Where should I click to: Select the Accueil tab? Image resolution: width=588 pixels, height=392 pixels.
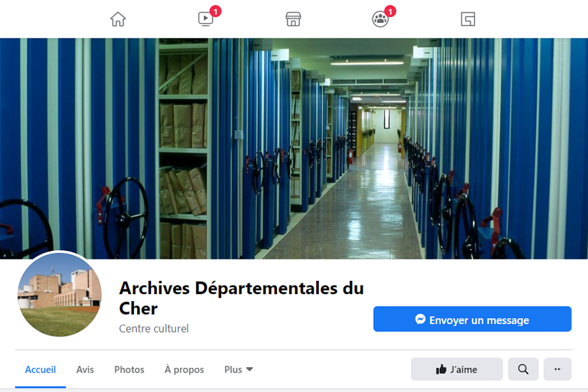click(41, 370)
